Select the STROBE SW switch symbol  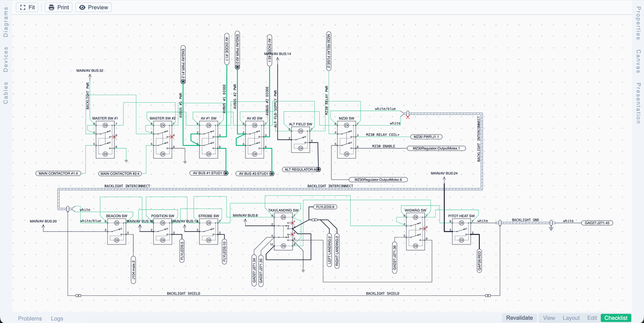208,231
